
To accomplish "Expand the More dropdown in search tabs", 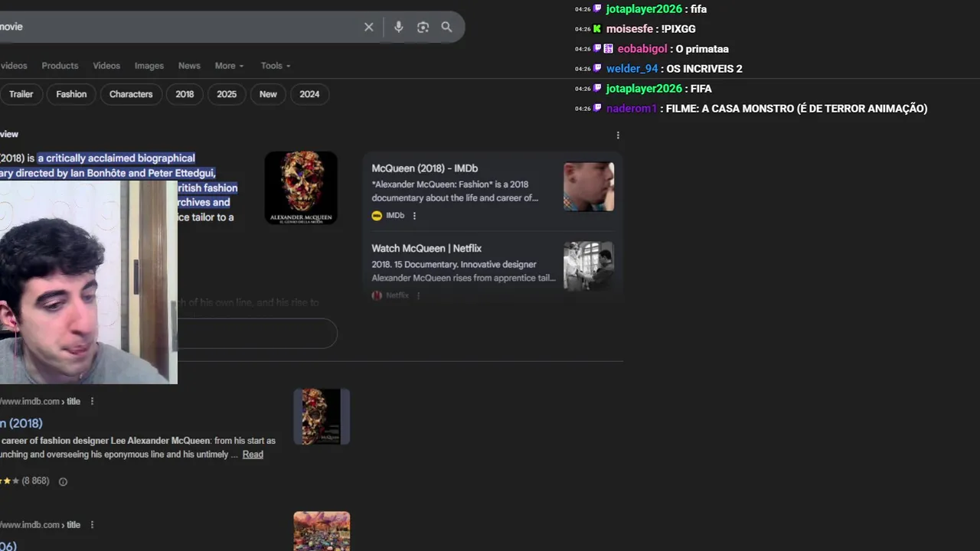I will 229,66.
